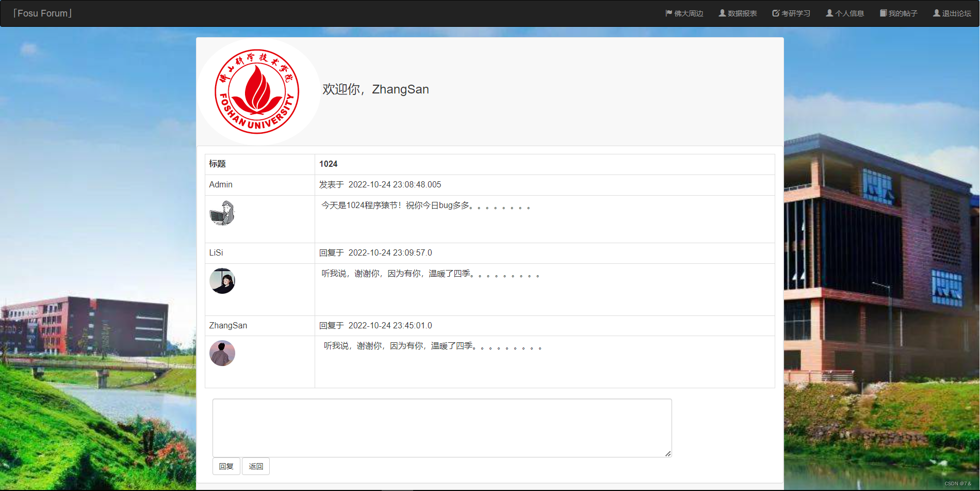Viewport: 980px width, 491px height.
Task: Click ZhangSan's avatar picture
Action: pos(222,353)
